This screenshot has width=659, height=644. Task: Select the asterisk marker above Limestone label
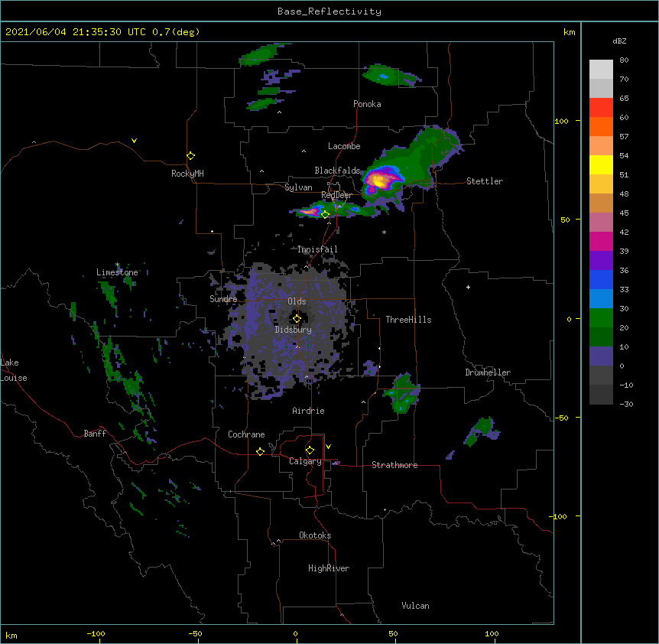(117, 265)
